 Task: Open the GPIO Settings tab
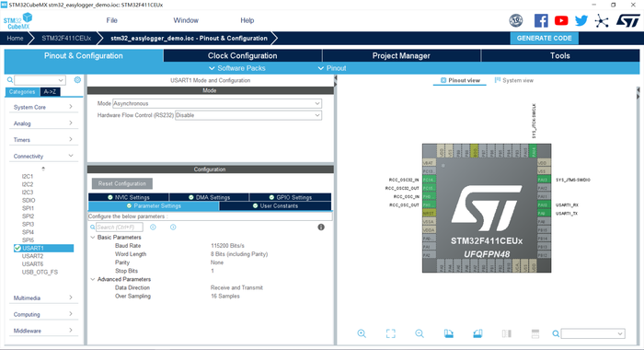(x=291, y=197)
